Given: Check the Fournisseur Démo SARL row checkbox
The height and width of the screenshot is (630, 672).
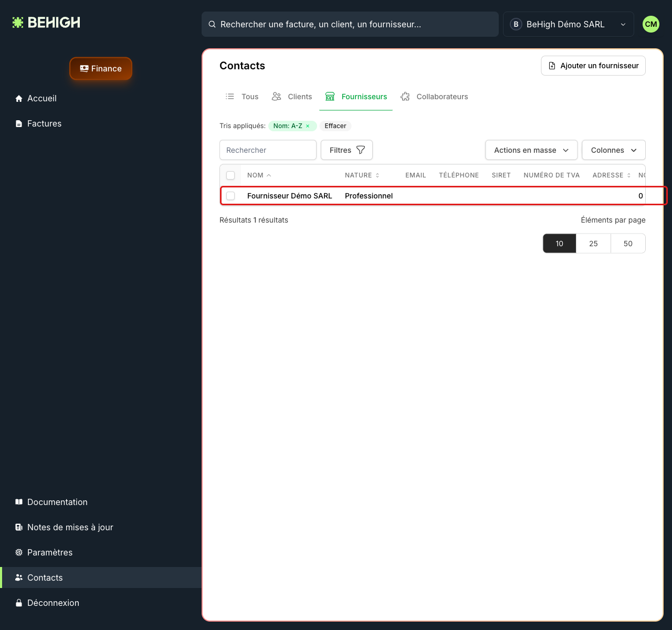Looking at the screenshot, I should (x=230, y=196).
